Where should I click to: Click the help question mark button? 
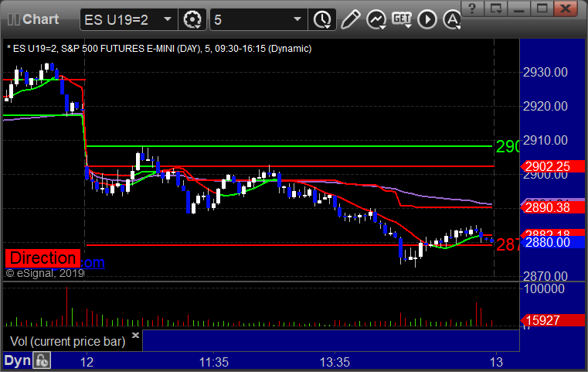point(473,8)
